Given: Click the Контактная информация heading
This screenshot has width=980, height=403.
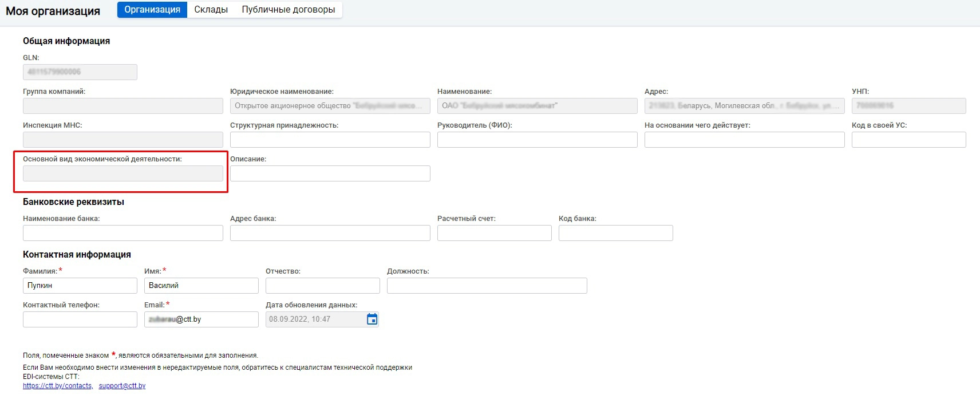Looking at the screenshot, I should pos(77,255).
